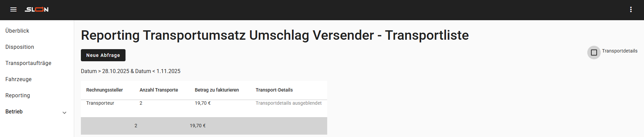Click the SLON logo
This screenshot has height=137, width=644.
coord(37,9)
